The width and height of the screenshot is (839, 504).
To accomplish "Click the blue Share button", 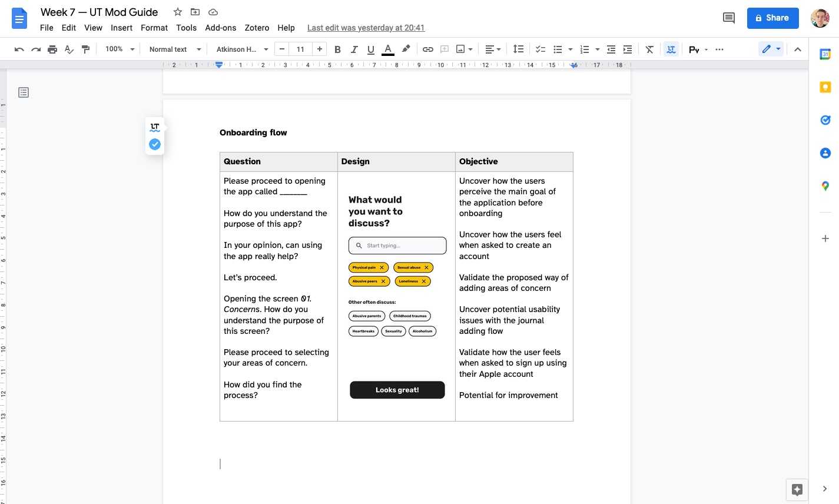I will coord(772,18).
